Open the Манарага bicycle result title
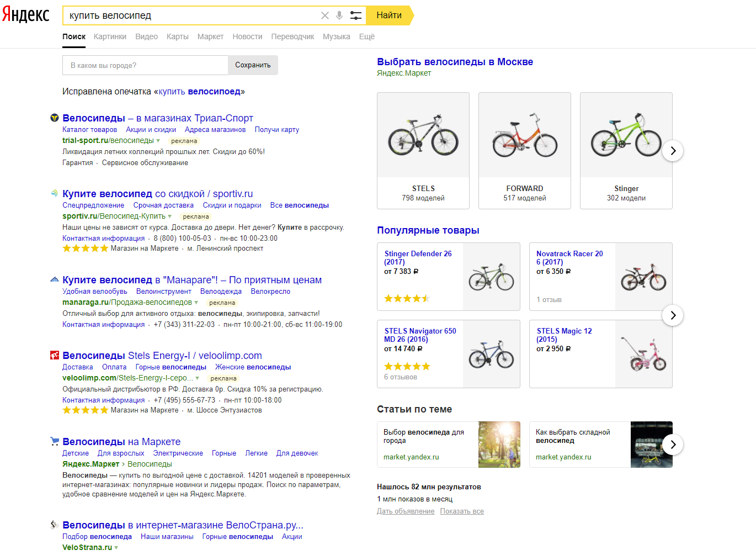 (x=192, y=280)
